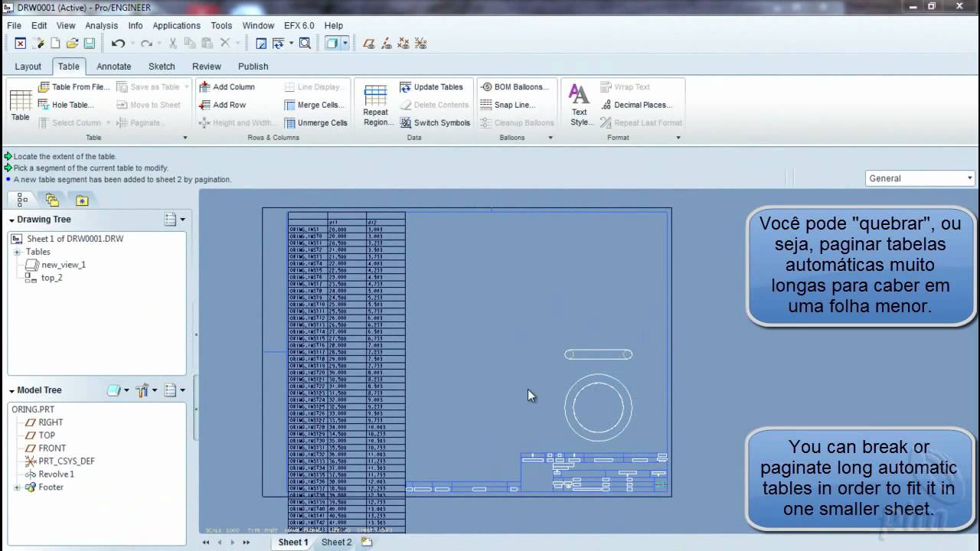Click the Table grid icon in ribbon
The image size is (980, 551).
21,100
